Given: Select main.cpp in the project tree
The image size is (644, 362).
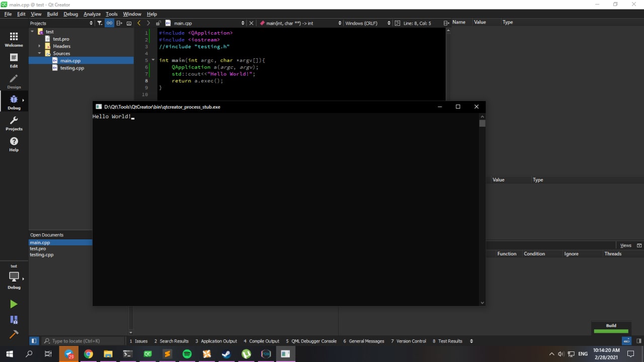Looking at the screenshot, I should point(70,61).
